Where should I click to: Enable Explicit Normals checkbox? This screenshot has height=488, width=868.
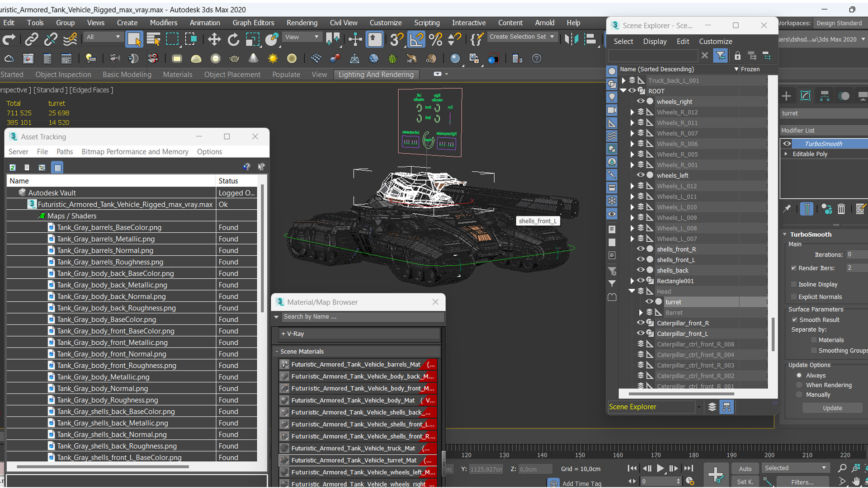coord(794,297)
